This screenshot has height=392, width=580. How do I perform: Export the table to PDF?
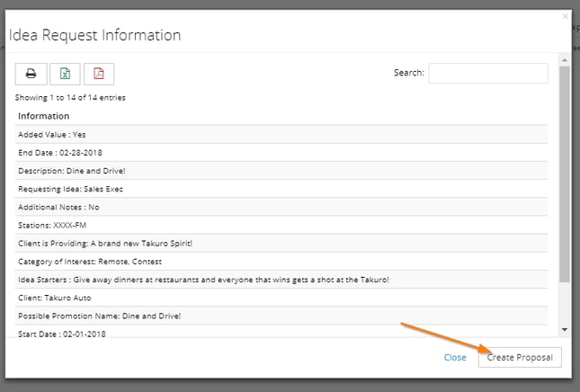point(99,74)
